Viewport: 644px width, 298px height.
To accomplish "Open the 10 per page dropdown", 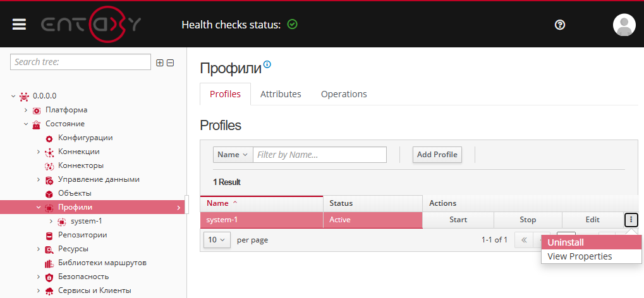I will (217, 240).
